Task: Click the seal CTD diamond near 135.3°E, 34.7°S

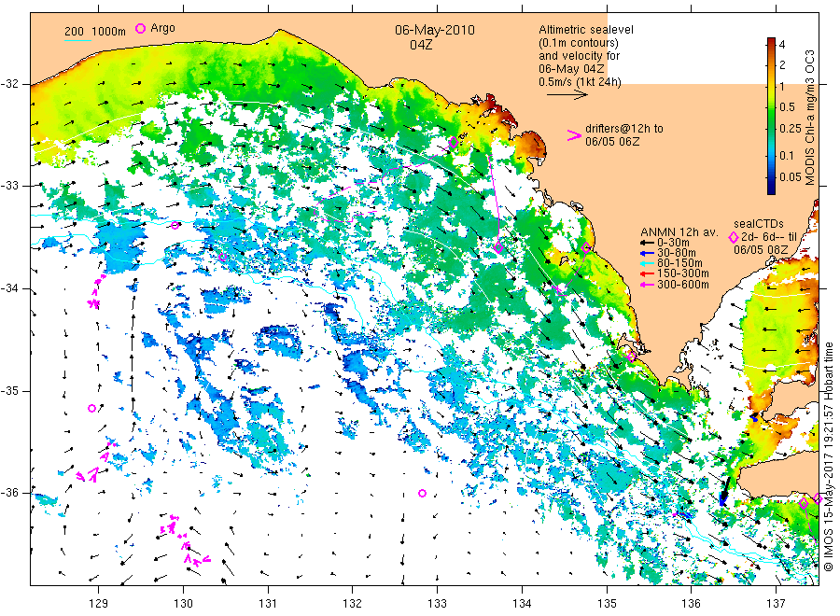Action: pos(632,357)
